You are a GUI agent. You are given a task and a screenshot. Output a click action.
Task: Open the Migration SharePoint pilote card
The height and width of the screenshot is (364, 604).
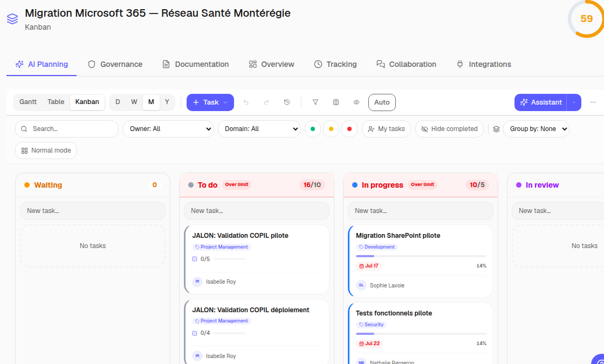pyautogui.click(x=421, y=261)
